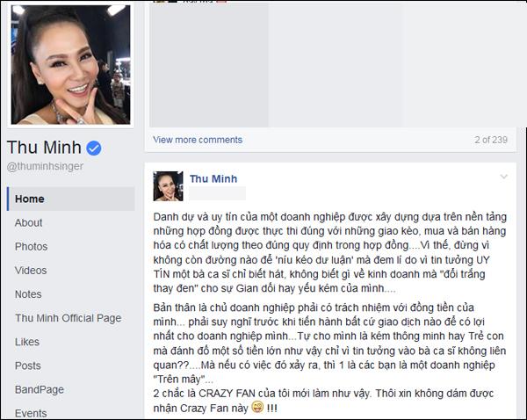Click the emoji face in the post
Viewport: 527px width, 420px height.
[x=257, y=407]
